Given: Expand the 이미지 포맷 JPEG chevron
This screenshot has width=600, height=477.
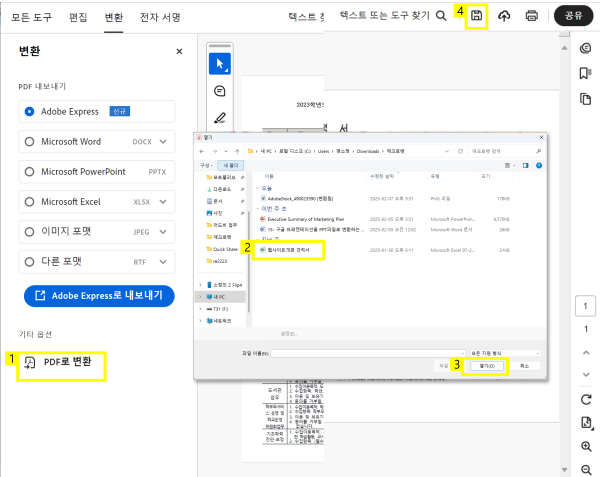Looking at the screenshot, I should (x=163, y=232).
